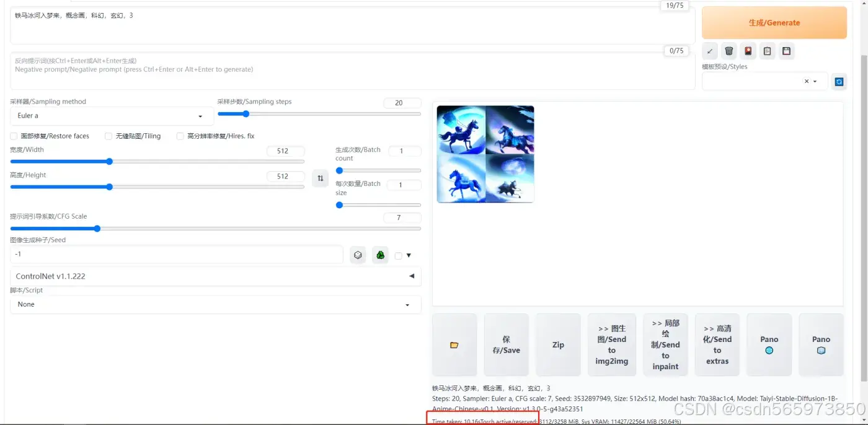Click the Height slider
This screenshot has height=425, width=868.
[x=157, y=187]
